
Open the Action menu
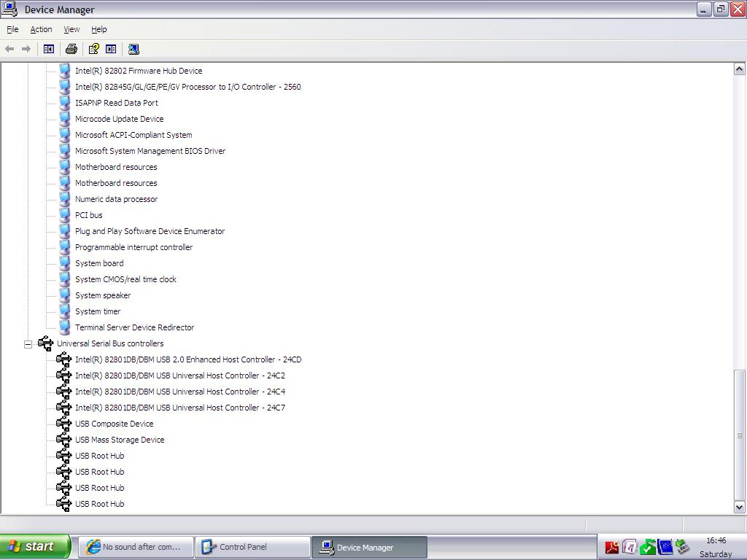[41, 29]
